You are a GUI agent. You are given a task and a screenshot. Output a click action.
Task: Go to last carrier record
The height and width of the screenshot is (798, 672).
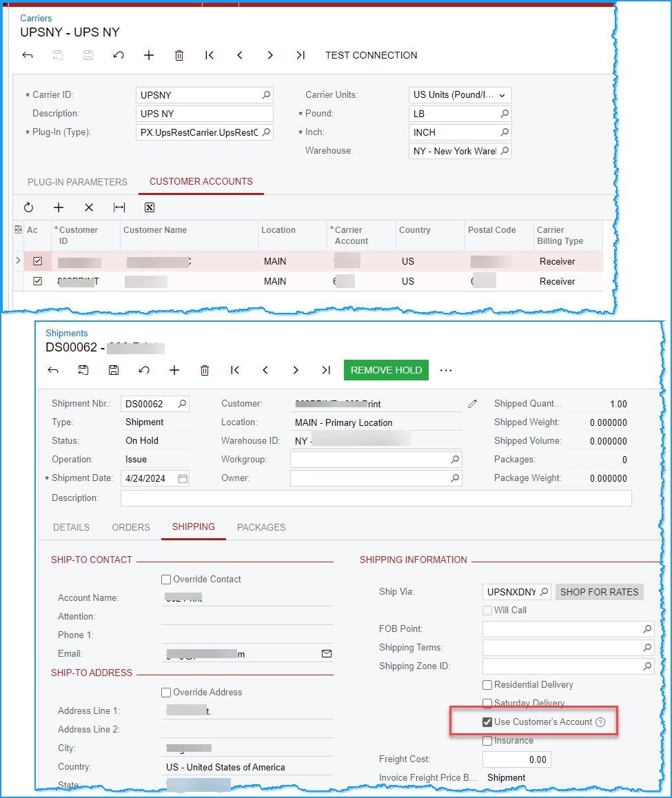pos(301,55)
